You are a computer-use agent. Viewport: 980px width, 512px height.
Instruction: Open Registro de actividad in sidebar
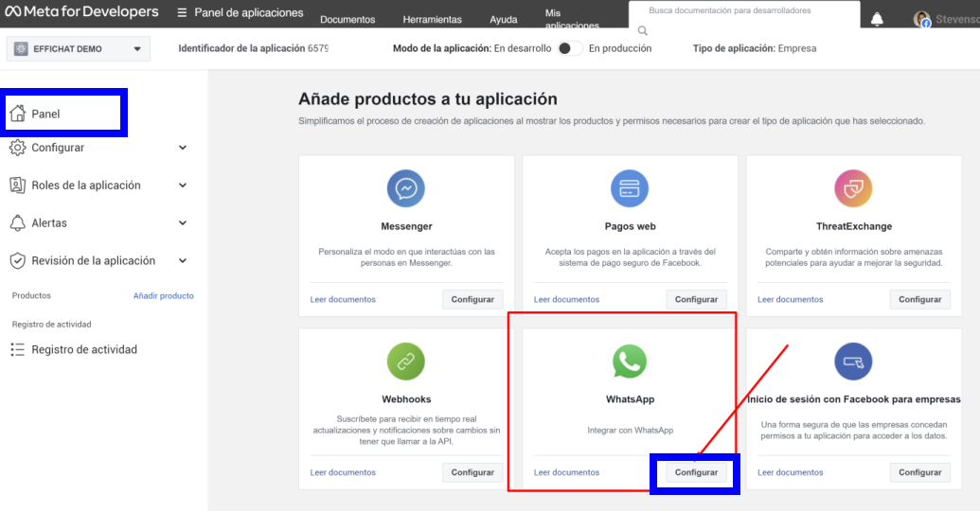[84, 349]
